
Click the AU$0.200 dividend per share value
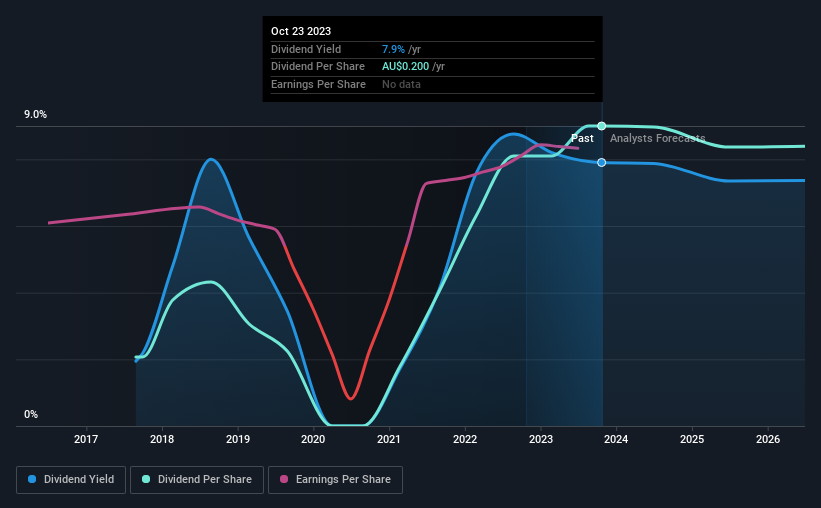click(405, 67)
